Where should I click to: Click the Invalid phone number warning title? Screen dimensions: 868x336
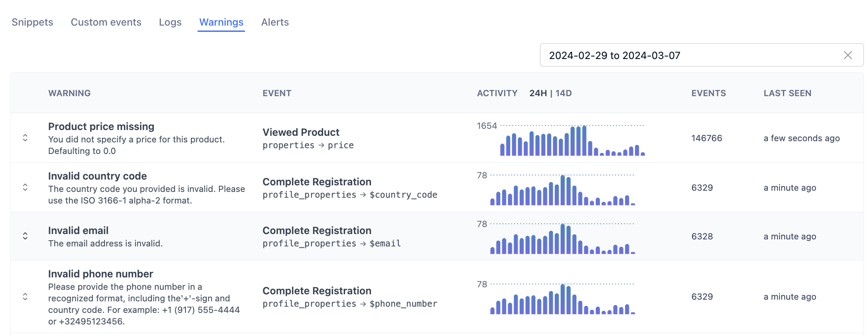coord(100,274)
